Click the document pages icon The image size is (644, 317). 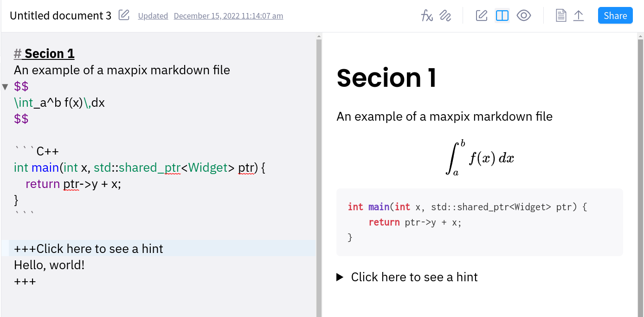click(x=560, y=15)
